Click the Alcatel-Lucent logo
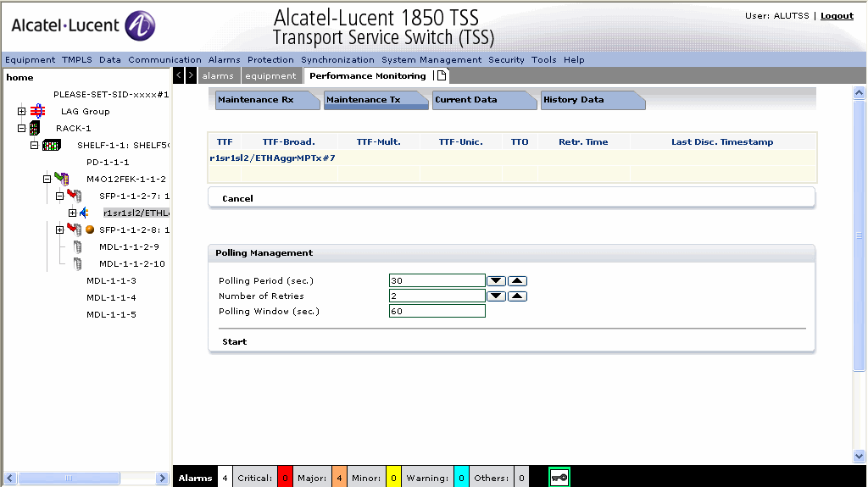The width and height of the screenshot is (868, 487). click(x=83, y=25)
